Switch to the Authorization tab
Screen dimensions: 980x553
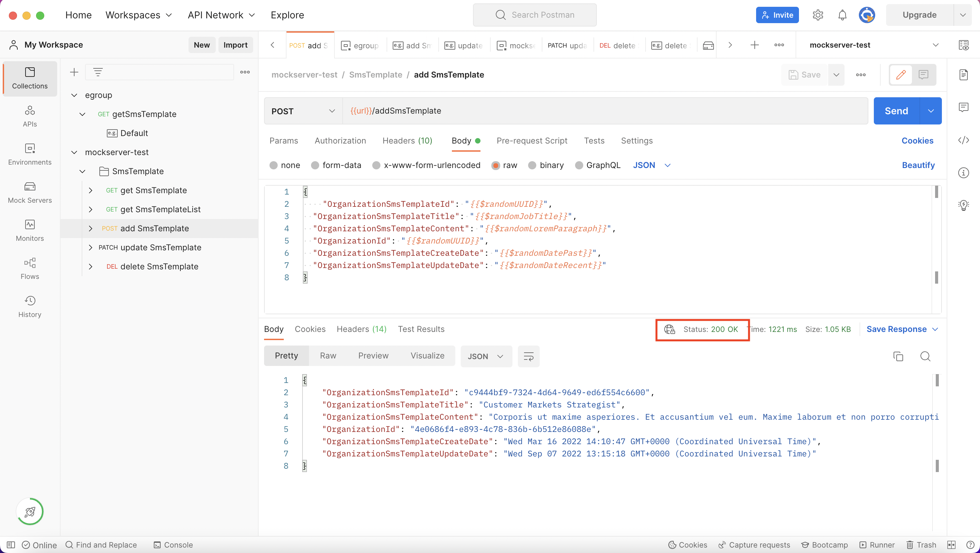click(x=340, y=141)
